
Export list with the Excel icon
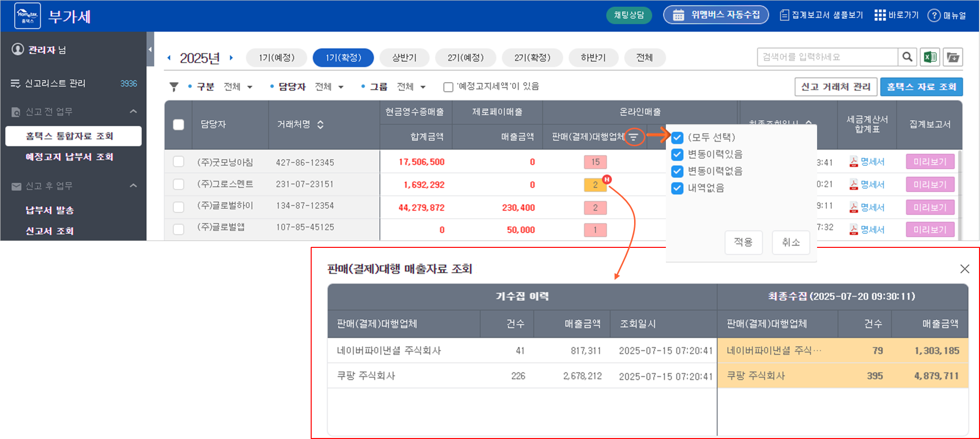pyautogui.click(x=930, y=57)
